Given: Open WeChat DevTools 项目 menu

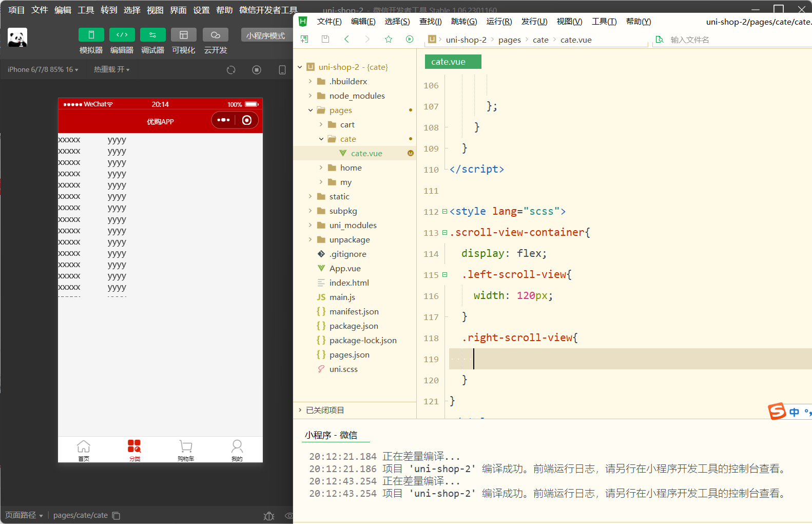Looking at the screenshot, I should click(16, 10).
